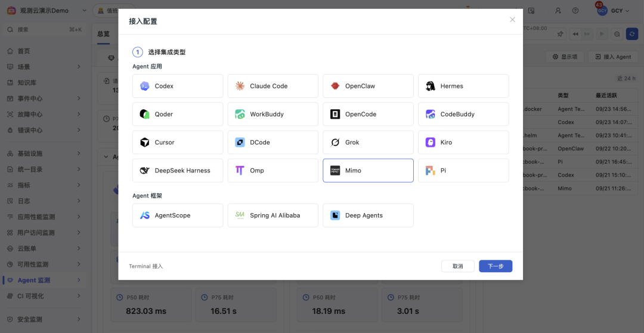Pick the OpenClaw agent card
644x333 pixels.
click(368, 86)
